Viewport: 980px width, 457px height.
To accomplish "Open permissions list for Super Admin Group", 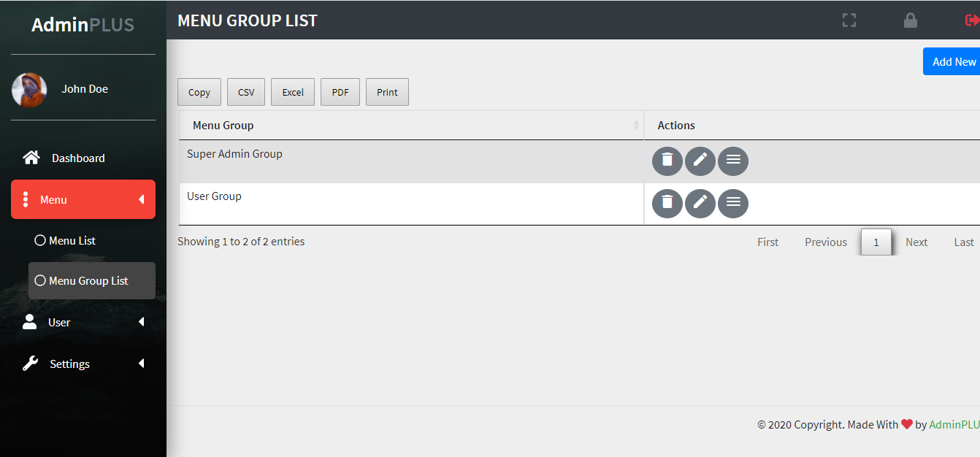I will [732, 161].
